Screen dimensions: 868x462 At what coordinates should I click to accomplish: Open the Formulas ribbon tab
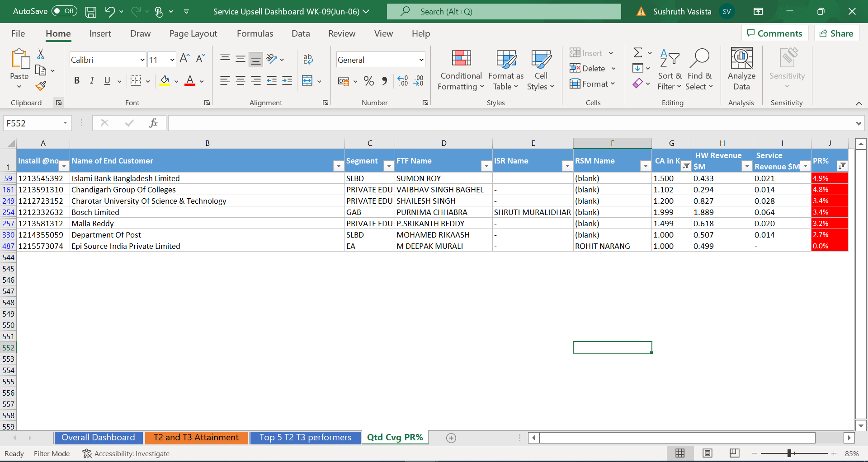coord(255,33)
